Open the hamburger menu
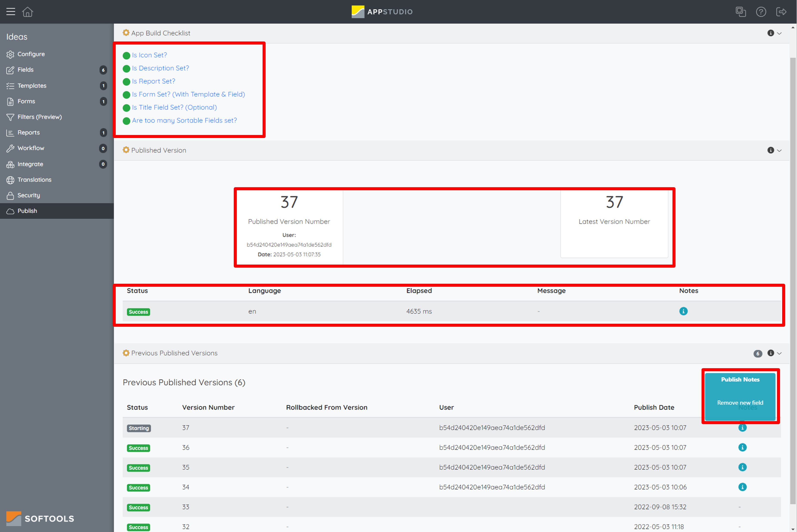This screenshot has height=532, width=797. point(11,12)
